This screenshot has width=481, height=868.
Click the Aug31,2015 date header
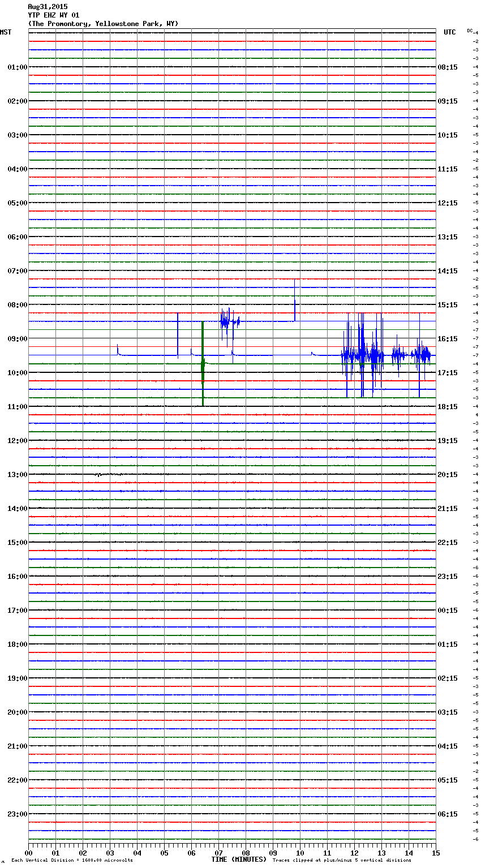pos(48,7)
